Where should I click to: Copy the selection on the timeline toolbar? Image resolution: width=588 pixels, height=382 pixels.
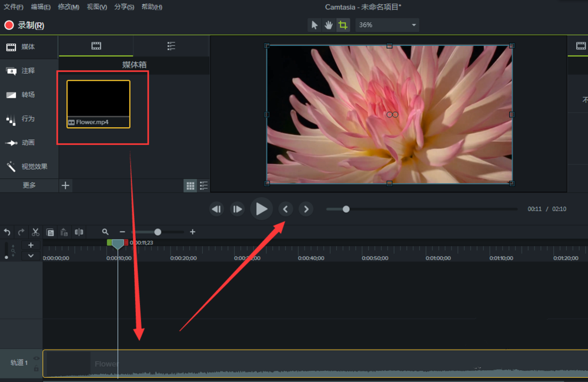click(x=51, y=232)
